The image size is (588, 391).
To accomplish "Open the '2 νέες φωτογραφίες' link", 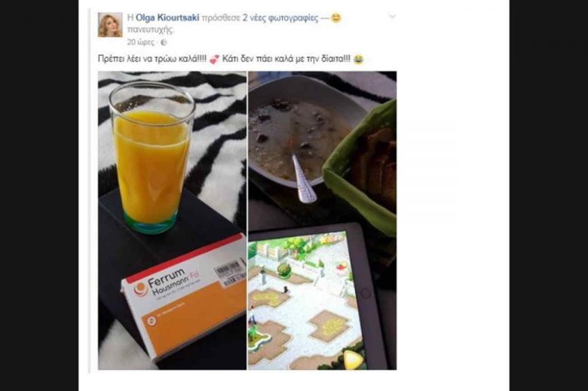I will 280,17.
